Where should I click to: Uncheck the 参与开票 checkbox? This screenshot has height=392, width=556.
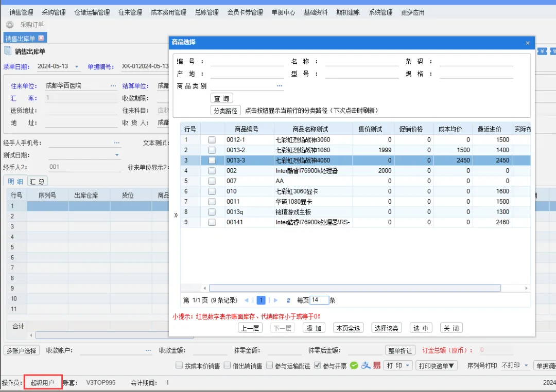pos(318,366)
